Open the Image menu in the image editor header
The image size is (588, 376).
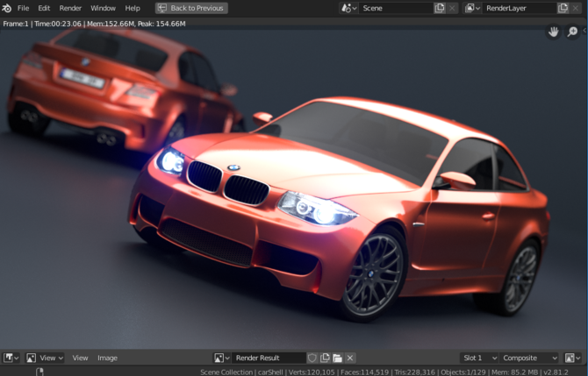[x=107, y=358]
